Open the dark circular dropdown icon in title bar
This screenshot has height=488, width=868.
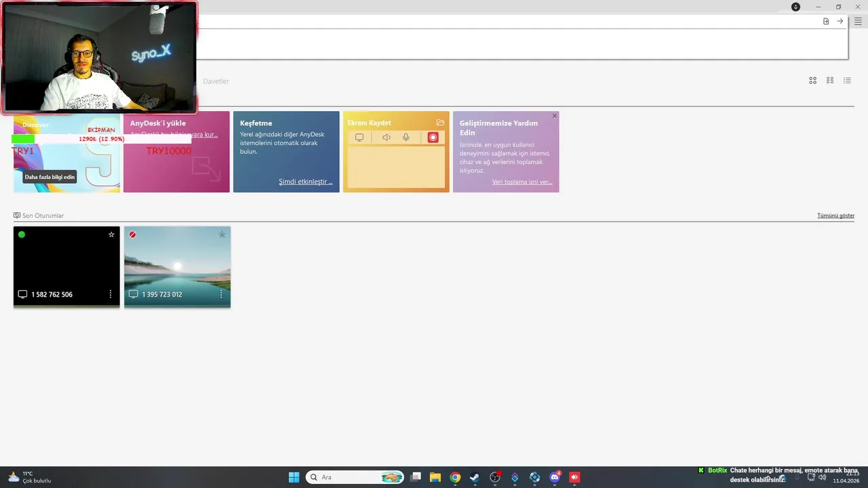coord(795,7)
